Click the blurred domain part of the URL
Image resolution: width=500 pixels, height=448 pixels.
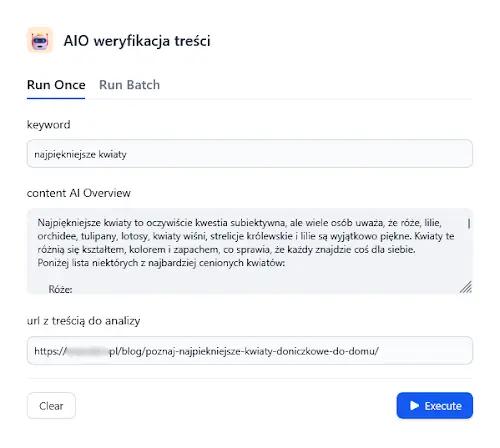click(87, 351)
